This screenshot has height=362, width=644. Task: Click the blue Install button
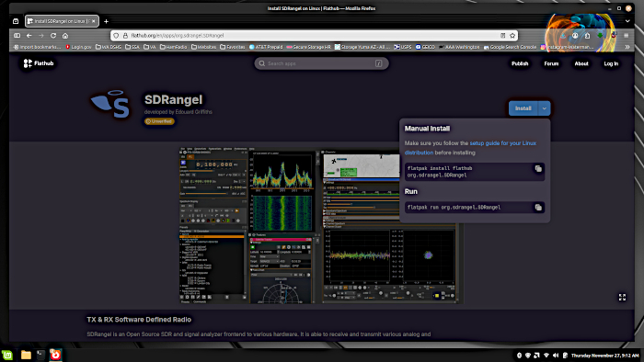tap(523, 108)
